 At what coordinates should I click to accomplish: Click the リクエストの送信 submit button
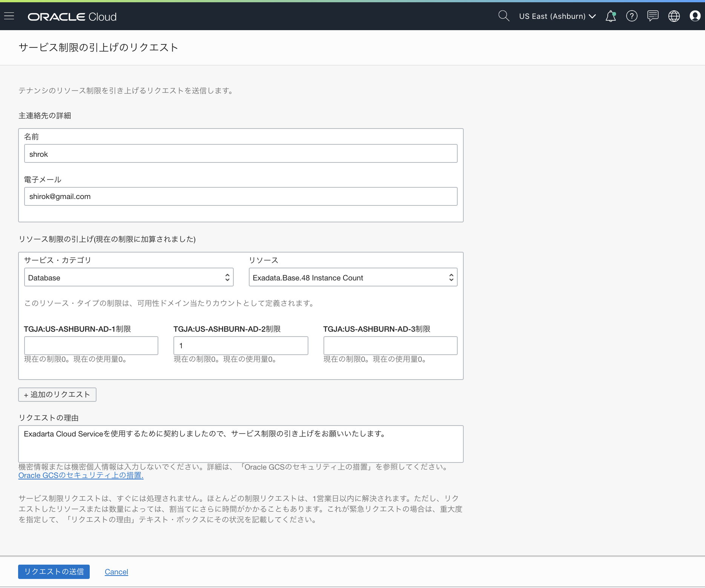[54, 572]
